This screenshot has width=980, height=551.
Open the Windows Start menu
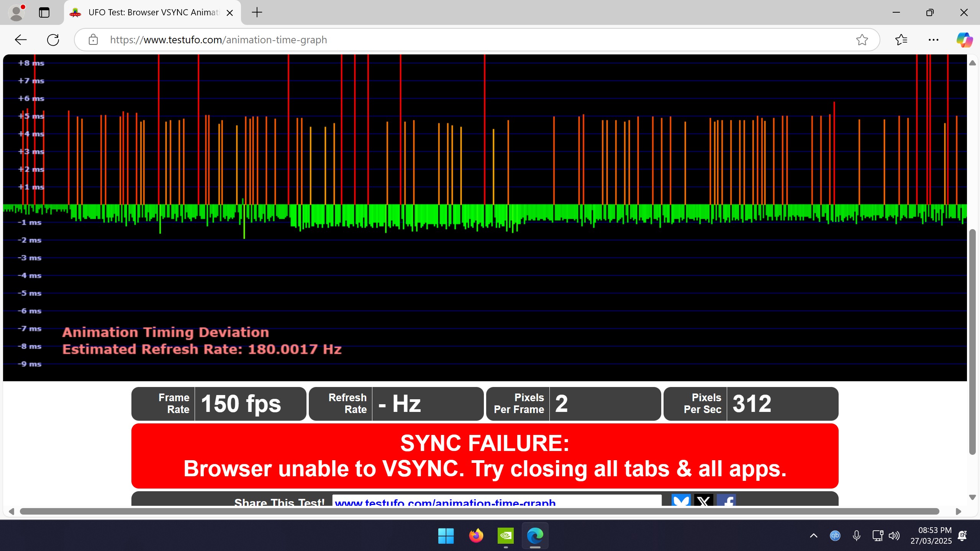tap(446, 536)
